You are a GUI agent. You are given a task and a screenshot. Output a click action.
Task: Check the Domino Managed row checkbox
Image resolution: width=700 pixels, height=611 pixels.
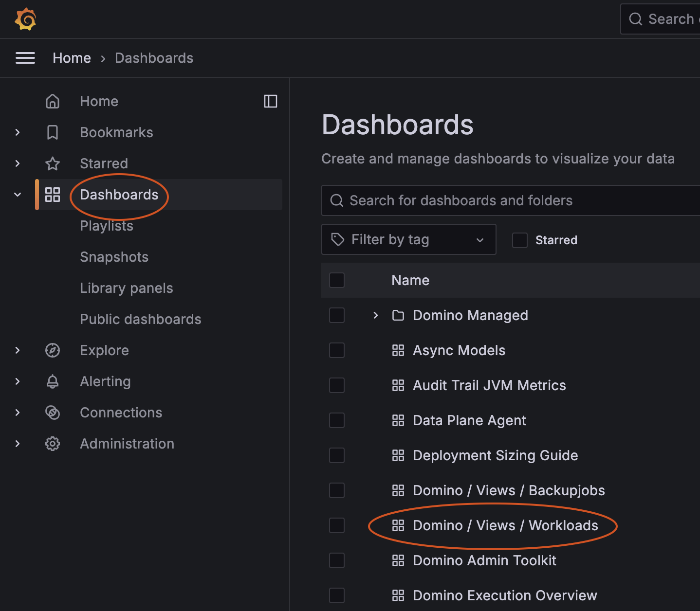337,315
